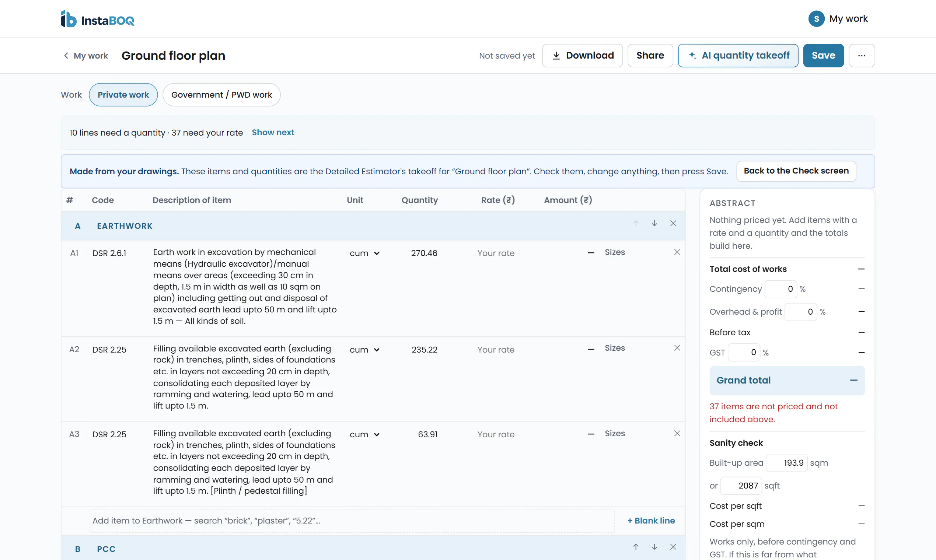The width and height of the screenshot is (936, 560).
Task: Go back using My work chevron
Action: 85,56
